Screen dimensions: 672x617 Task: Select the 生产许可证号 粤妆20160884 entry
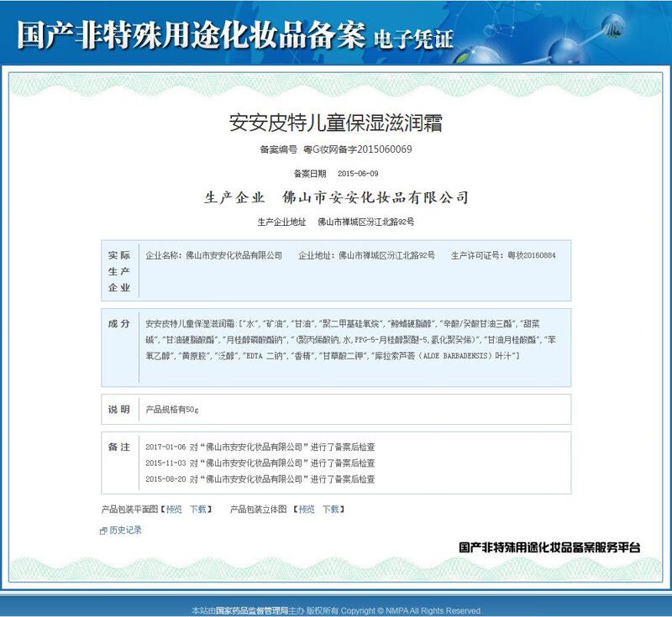pyautogui.click(x=503, y=256)
